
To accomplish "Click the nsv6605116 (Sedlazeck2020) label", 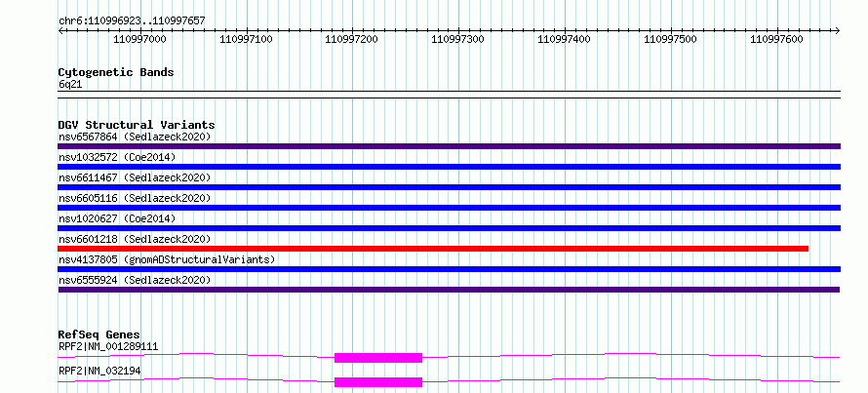I will [135, 198].
